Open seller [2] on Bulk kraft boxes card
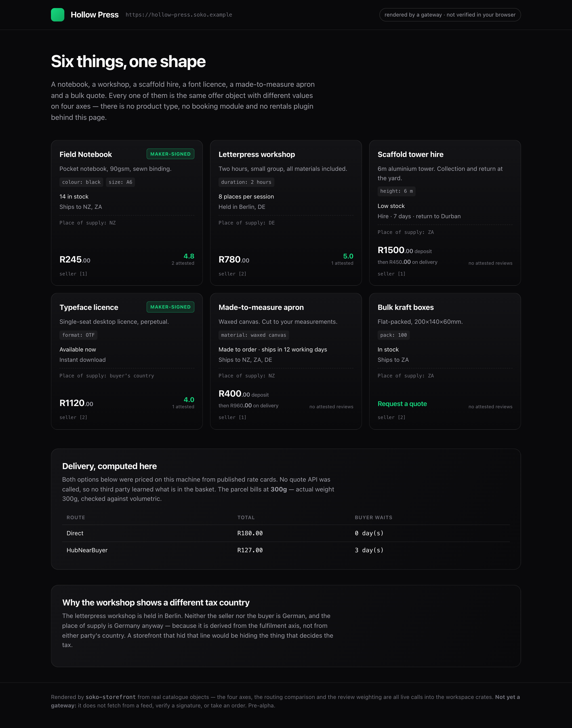 click(391, 417)
